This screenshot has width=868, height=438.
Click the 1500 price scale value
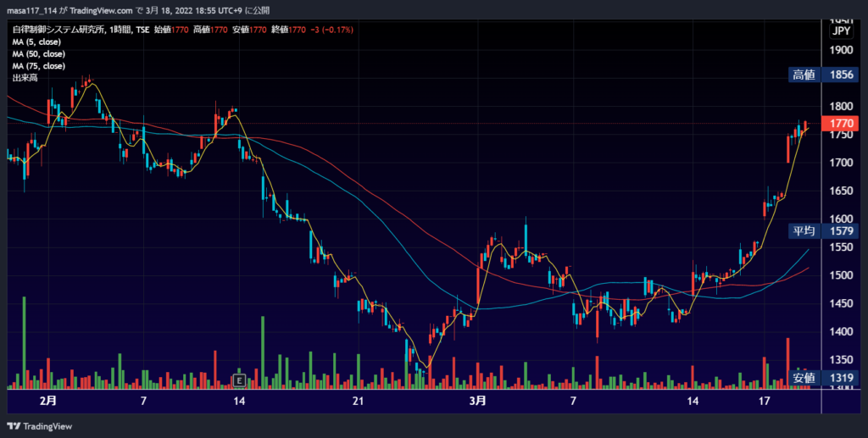pos(841,275)
